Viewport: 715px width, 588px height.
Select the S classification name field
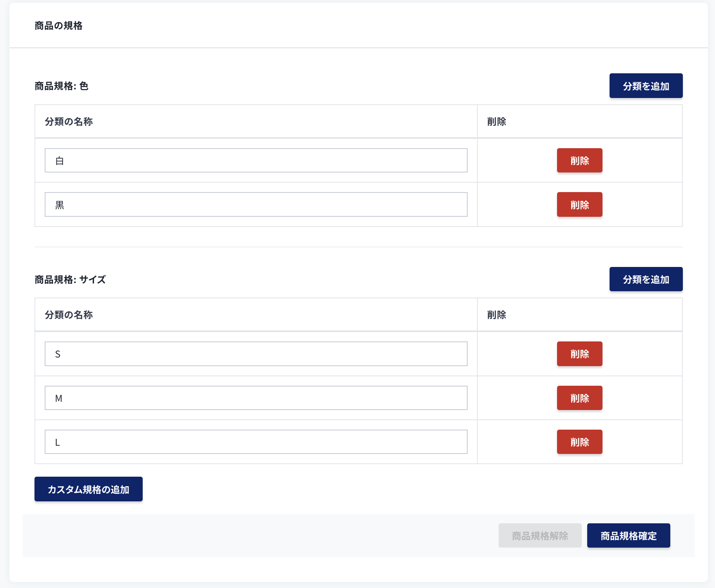tap(256, 354)
